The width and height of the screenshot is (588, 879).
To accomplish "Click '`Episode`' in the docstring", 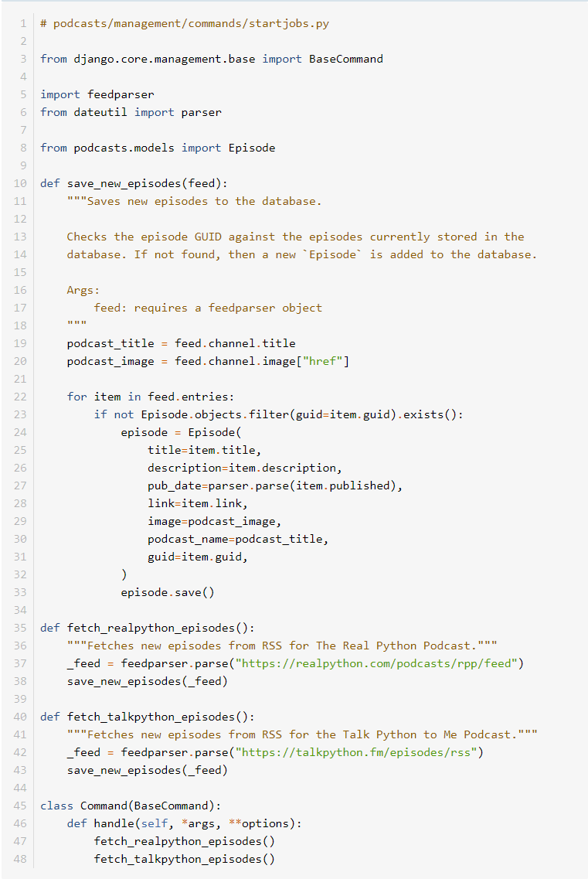I will [332, 254].
